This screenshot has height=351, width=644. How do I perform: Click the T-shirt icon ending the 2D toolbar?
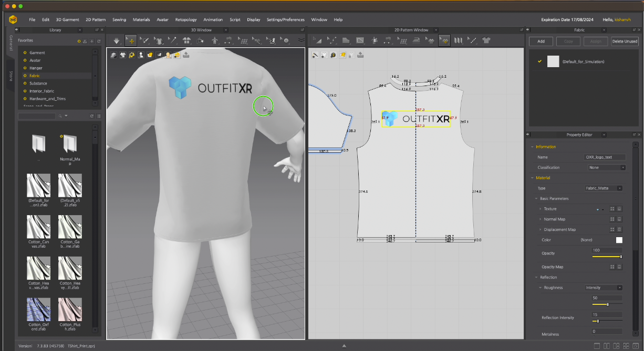click(486, 40)
